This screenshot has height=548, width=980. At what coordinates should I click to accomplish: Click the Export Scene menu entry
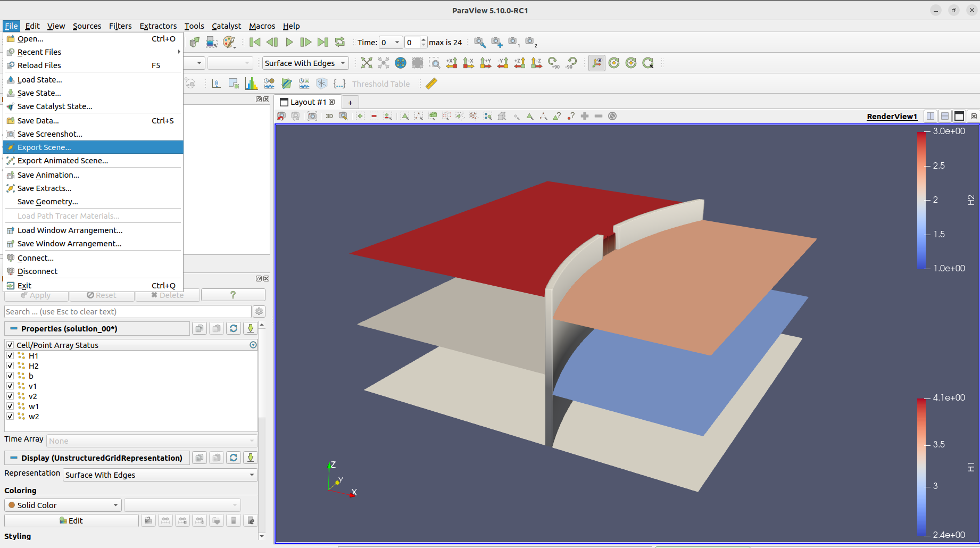[x=93, y=147]
